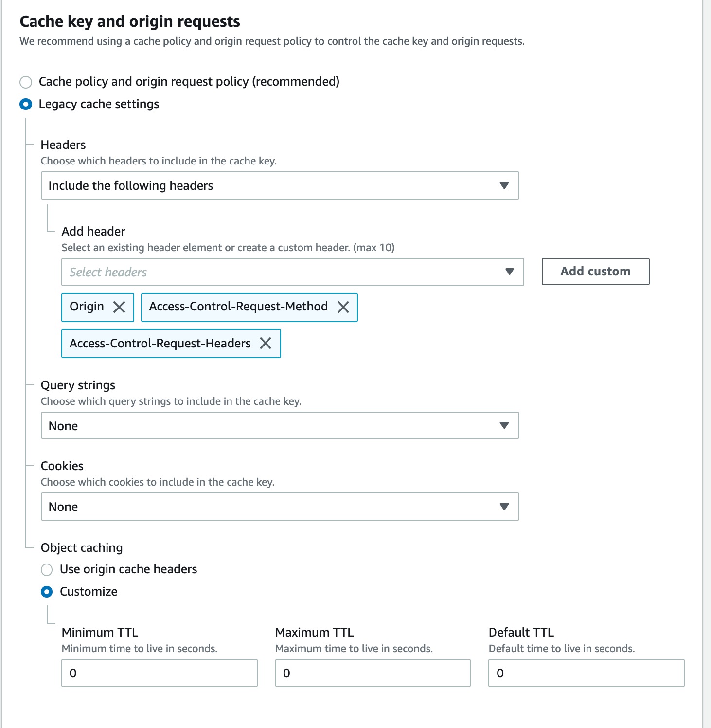Click into the Default TTL field
This screenshot has width=711, height=728.
pyautogui.click(x=586, y=673)
